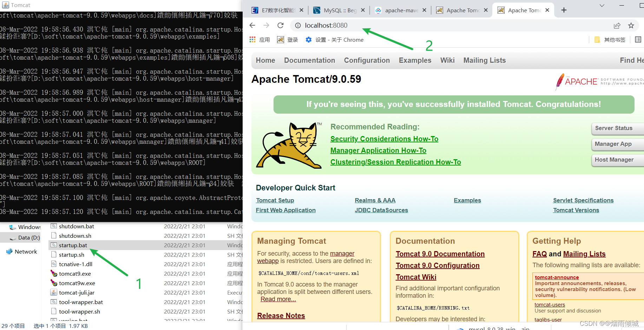Image resolution: width=644 pixels, height=330 pixels.
Task: Close the apache-maven browser tab
Action: [x=424, y=10]
